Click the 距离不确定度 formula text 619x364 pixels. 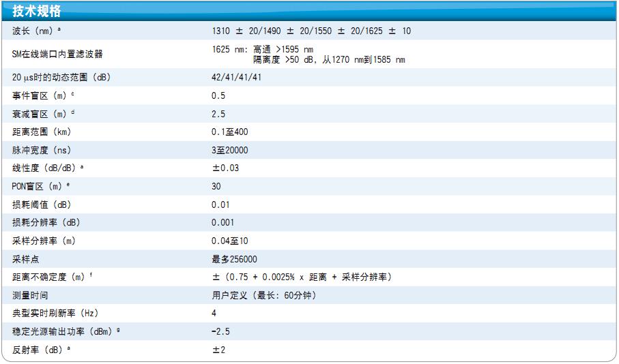(301, 277)
